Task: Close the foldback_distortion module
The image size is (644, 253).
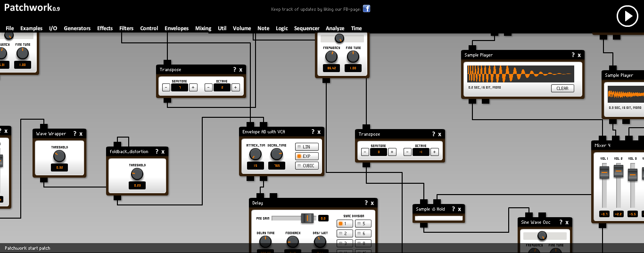Action: pos(163,152)
